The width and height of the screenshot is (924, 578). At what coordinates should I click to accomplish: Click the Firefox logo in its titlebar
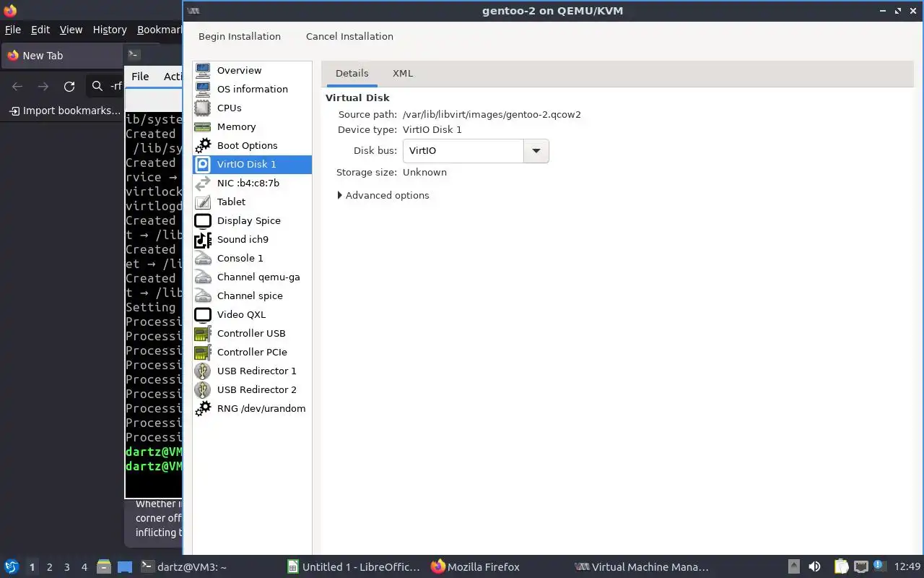tap(10, 11)
